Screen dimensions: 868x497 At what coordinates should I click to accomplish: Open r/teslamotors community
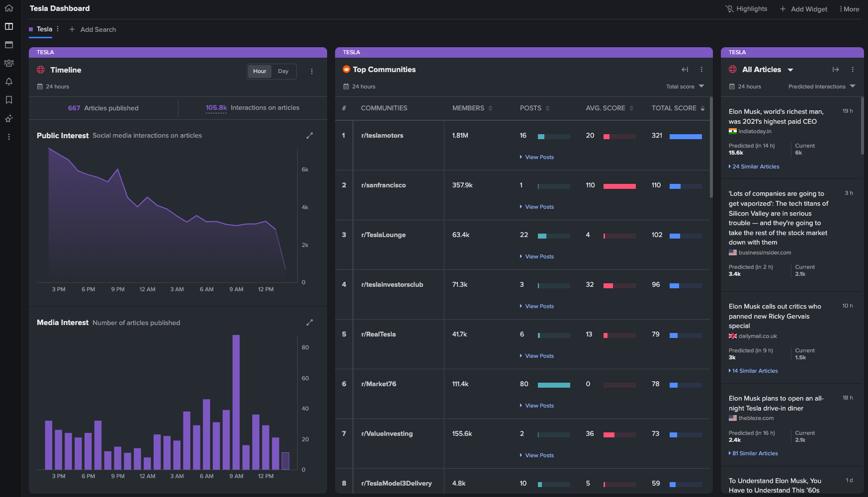(382, 135)
